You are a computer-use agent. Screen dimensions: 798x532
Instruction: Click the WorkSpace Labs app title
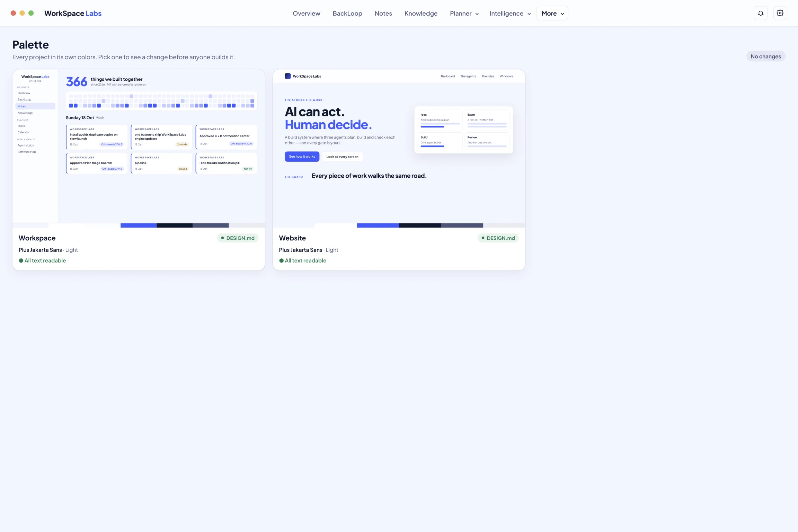click(x=73, y=13)
